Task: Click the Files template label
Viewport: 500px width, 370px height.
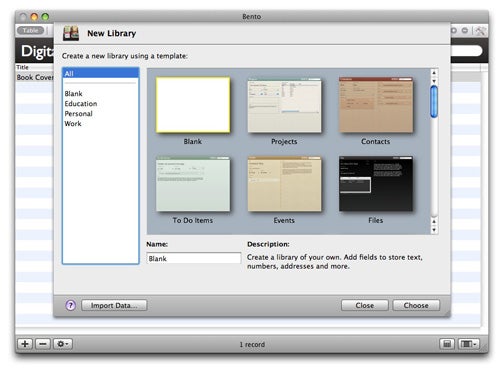Action: point(375,220)
